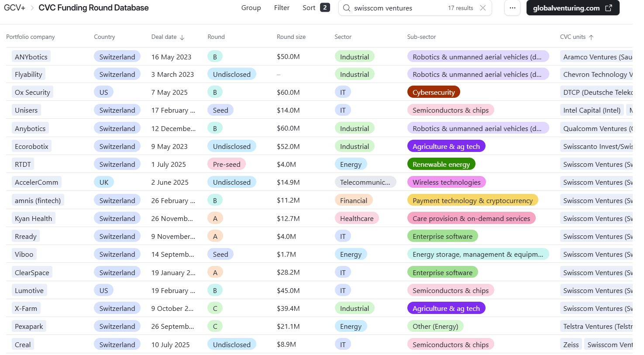Click the Deal date descending sort arrow
This screenshot has width=644, height=355.
182,38
